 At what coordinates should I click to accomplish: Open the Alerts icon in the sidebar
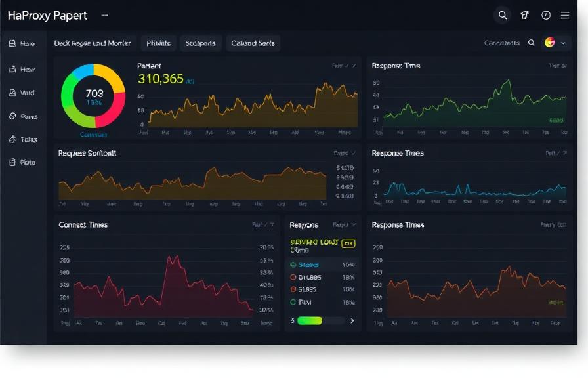point(14,138)
